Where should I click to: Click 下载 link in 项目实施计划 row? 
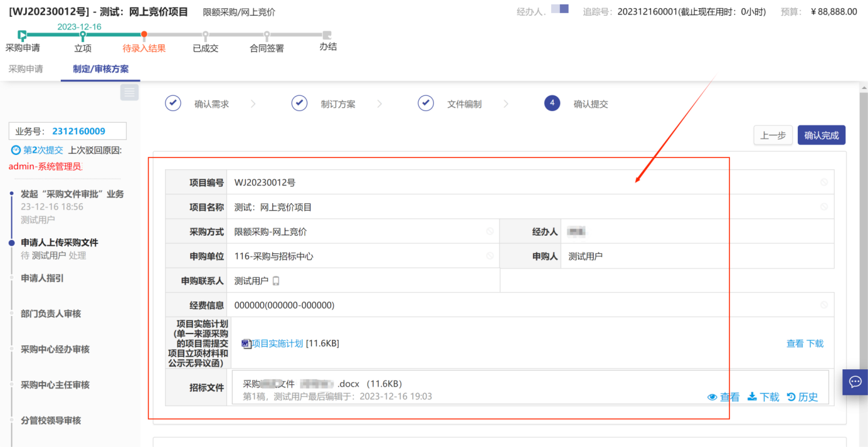815,344
